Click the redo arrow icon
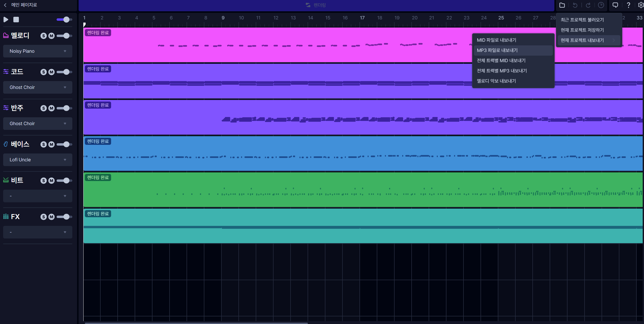This screenshot has height=324, width=644. pos(588,5)
